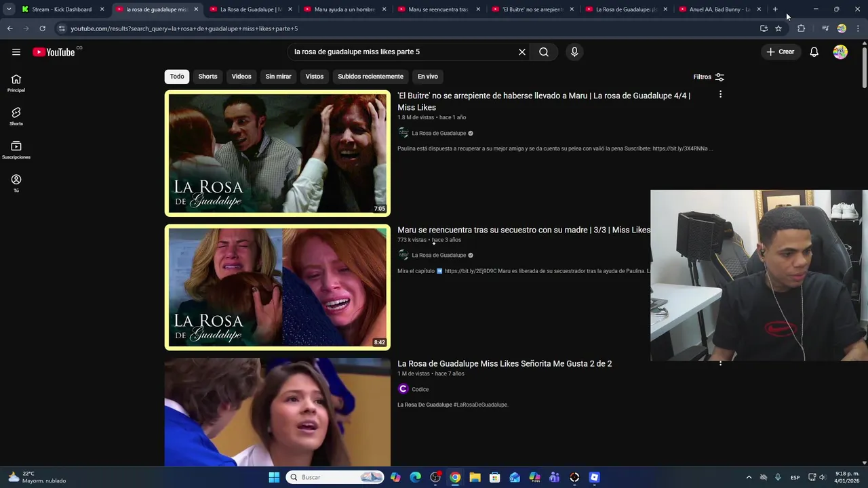Select the Todo filter chip
The width and height of the screenshot is (868, 488).
tap(177, 77)
